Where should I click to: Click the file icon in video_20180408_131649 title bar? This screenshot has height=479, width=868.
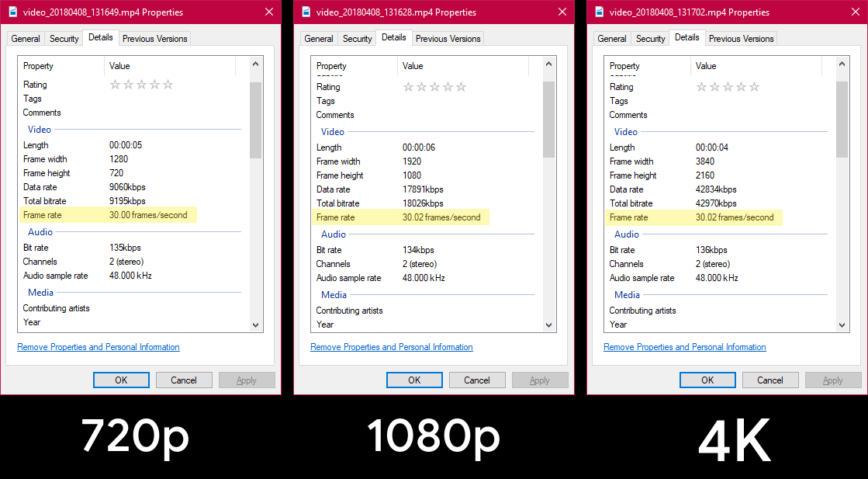coord(13,12)
